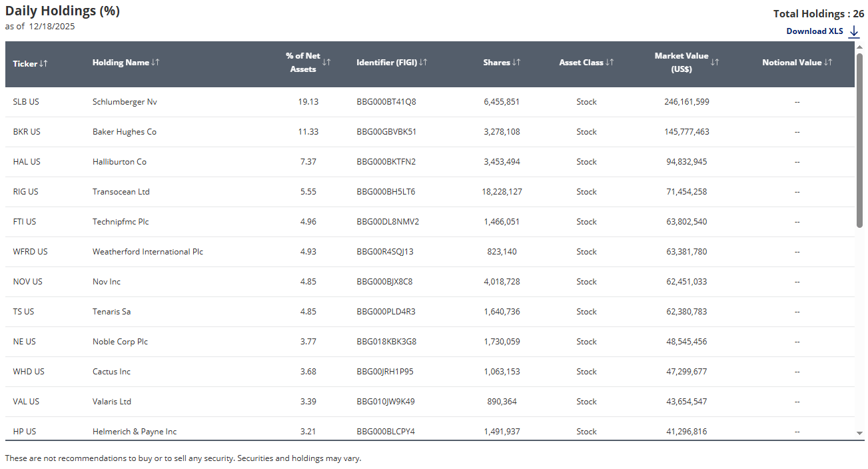
Task: Click the Ticker column sort arrows icon
Action: 43,63
